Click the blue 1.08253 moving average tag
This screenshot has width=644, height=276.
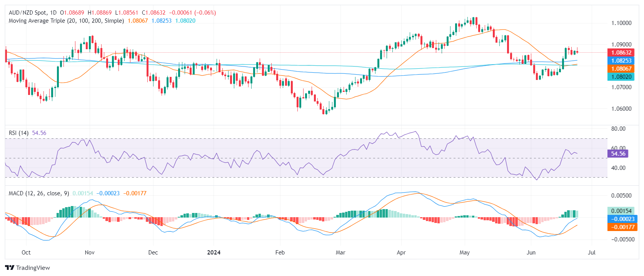coord(621,61)
